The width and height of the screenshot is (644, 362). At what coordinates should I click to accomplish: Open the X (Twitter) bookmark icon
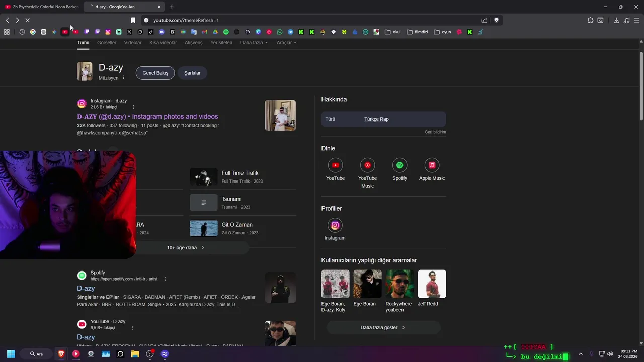(129, 32)
